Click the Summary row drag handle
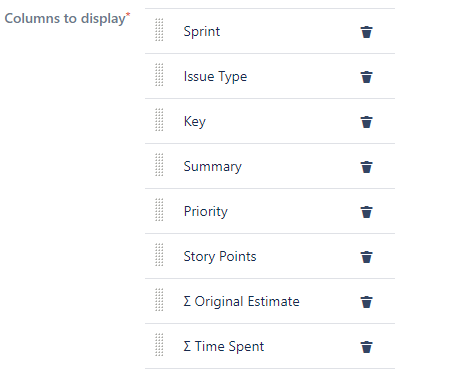 tap(159, 165)
